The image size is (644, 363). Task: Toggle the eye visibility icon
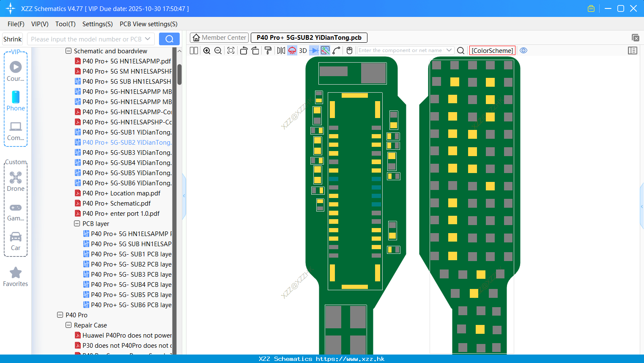523,50
